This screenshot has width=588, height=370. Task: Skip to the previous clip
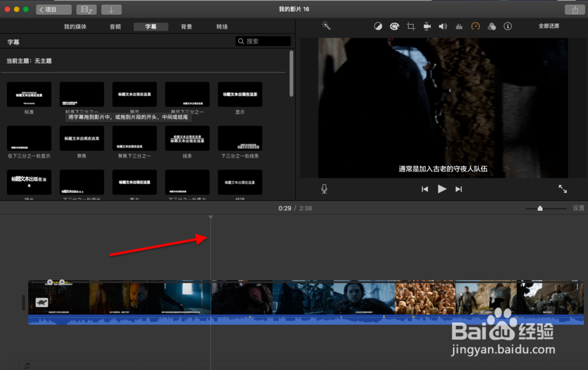point(425,189)
